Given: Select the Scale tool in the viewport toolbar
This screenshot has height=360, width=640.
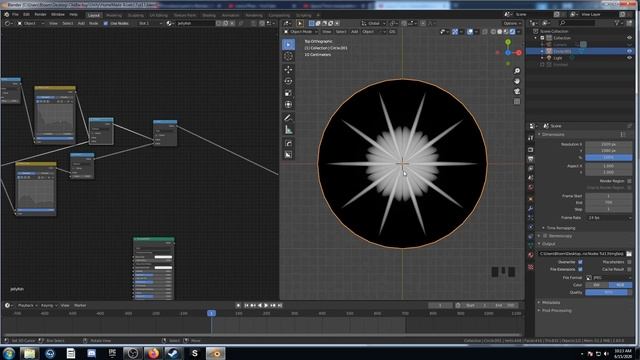Looking at the screenshot, I should (288, 93).
